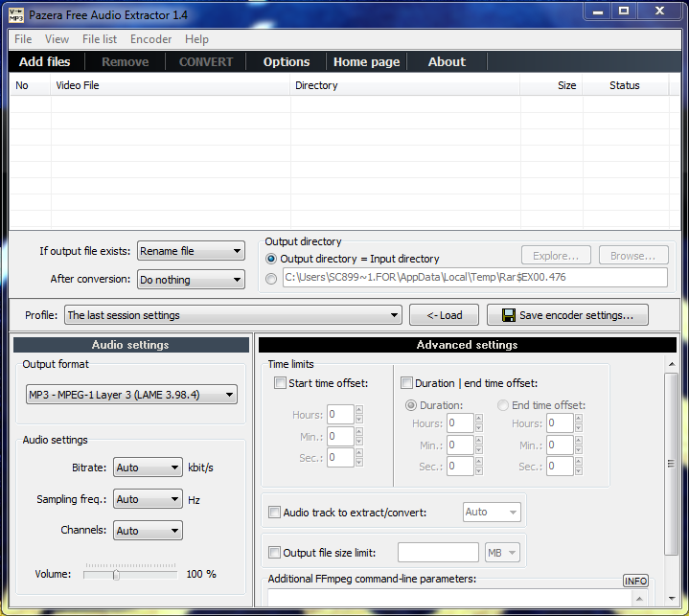Screen dimensions: 689x616
Task: Click the Advanced settings scroll down arrow
Action: tap(672, 598)
